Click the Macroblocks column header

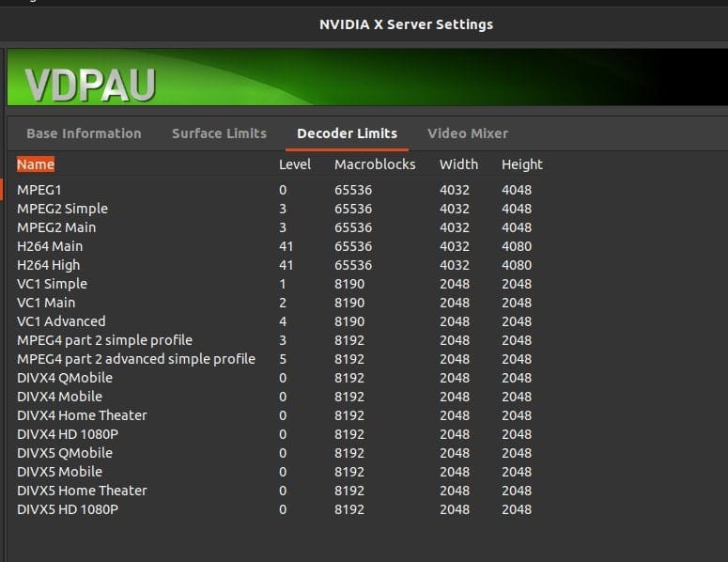tap(375, 164)
